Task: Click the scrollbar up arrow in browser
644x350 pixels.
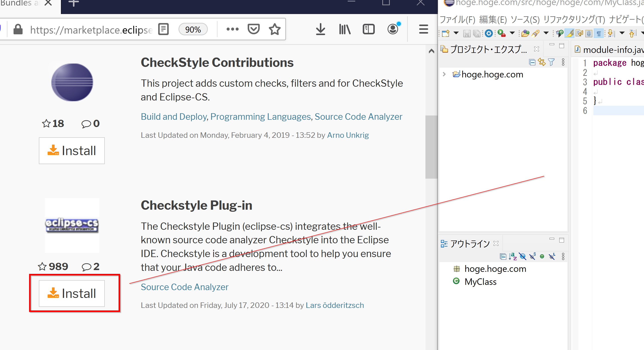Action: (x=431, y=51)
